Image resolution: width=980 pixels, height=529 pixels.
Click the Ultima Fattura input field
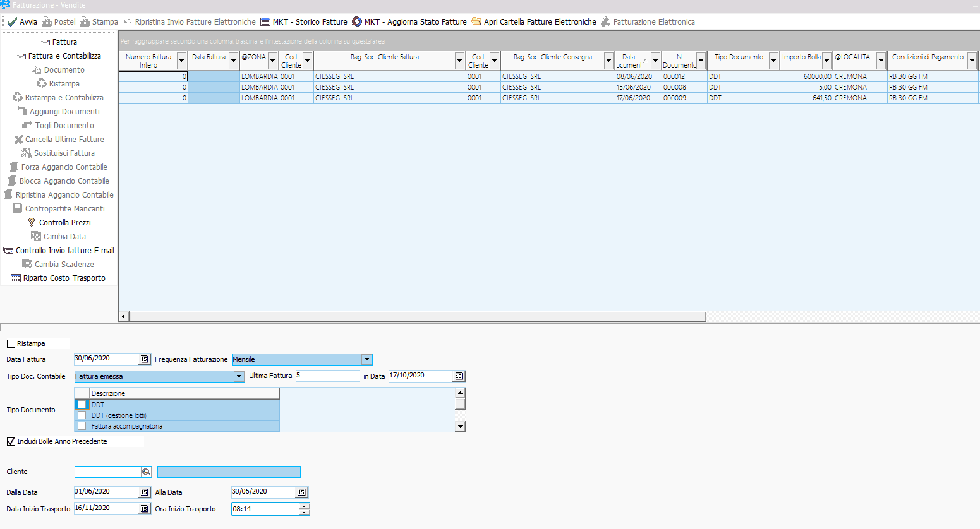click(327, 376)
